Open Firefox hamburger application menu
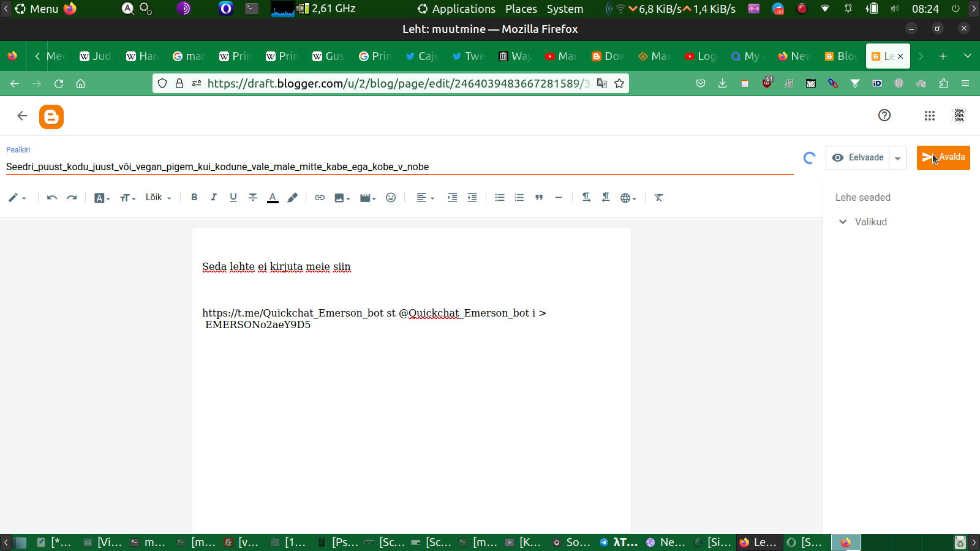The height and width of the screenshot is (551, 980). point(965,84)
